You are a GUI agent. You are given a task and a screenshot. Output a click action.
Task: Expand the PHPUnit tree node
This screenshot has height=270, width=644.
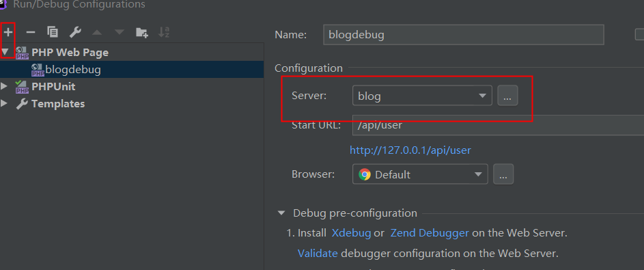(x=4, y=86)
